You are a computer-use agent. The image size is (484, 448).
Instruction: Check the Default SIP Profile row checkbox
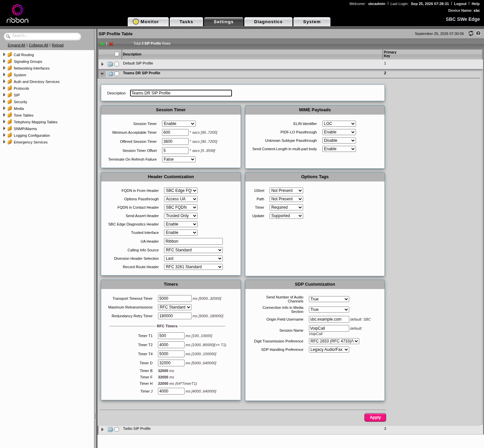[117, 64]
